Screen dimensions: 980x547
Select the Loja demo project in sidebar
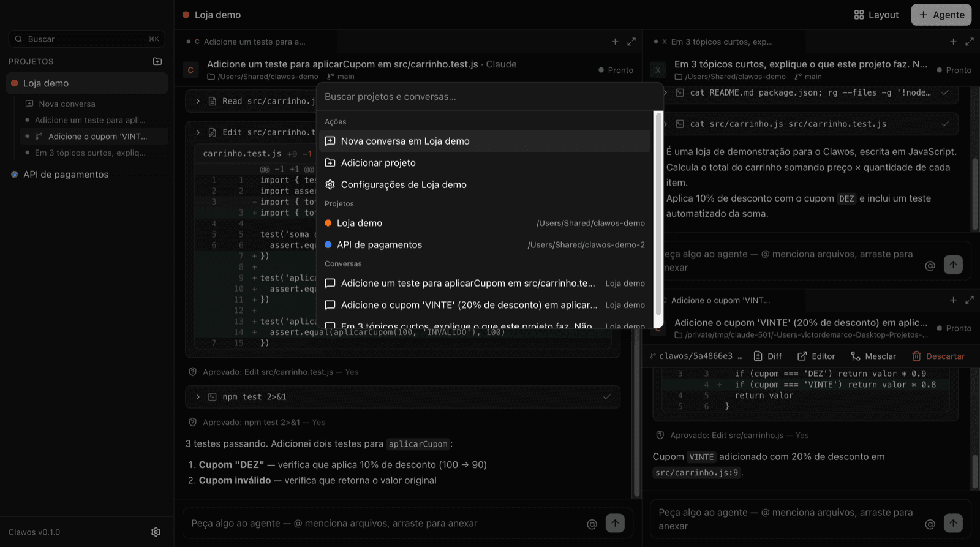point(87,83)
